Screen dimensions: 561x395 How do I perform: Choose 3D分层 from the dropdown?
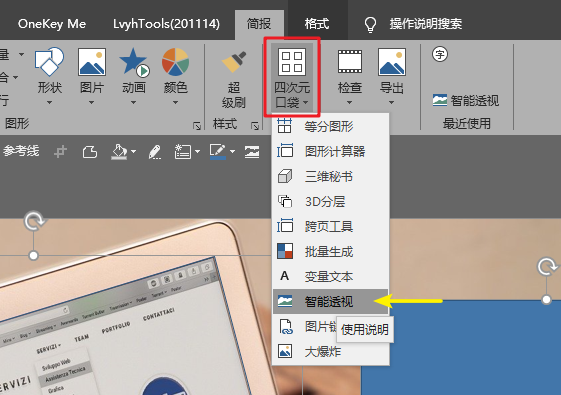coord(330,201)
